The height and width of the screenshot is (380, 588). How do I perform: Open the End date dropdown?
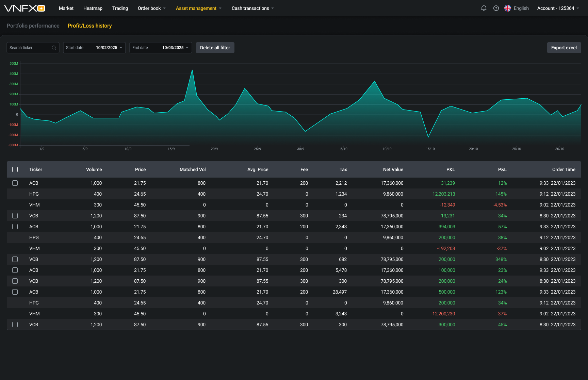(161, 48)
